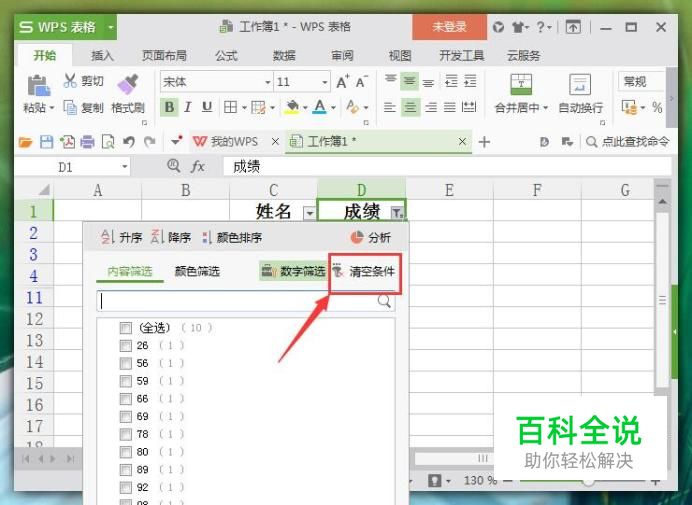
Task: Click the Paste icon
Action: 38,86
